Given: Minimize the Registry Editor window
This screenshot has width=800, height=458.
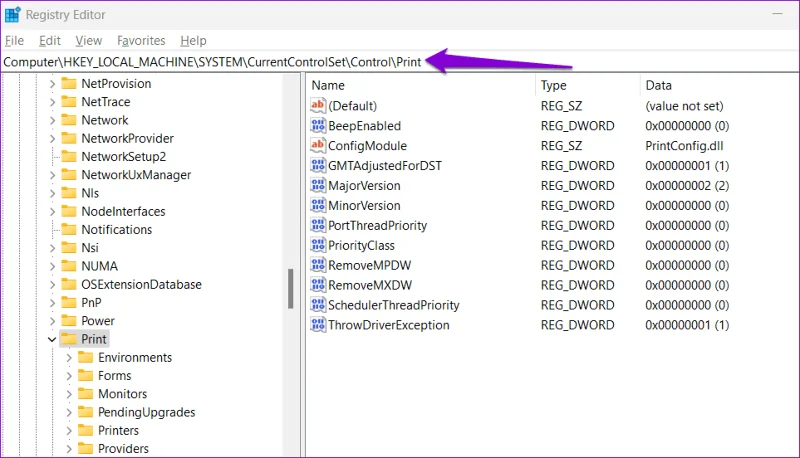Looking at the screenshot, I should click(x=777, y=14).
